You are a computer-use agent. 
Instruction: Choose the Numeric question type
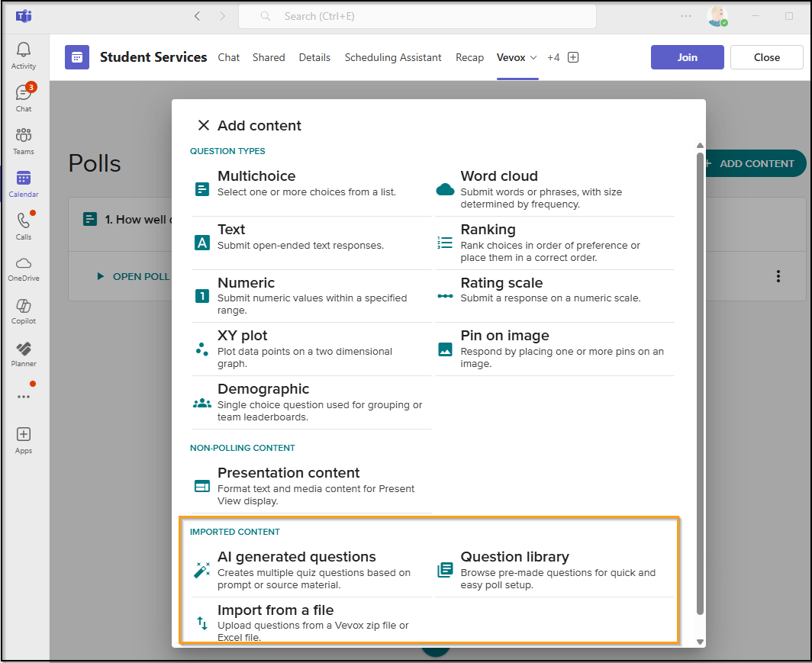[311, 296]
